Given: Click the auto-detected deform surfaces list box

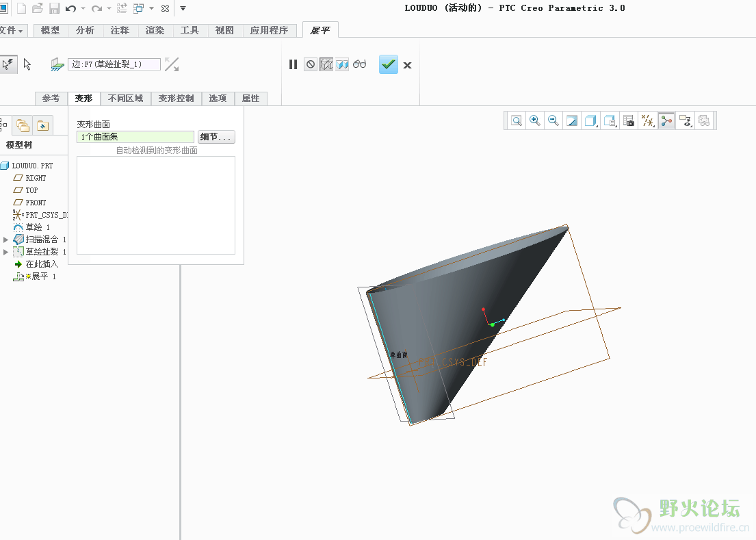Looking at the screenshot, I should tap(156, 205).
